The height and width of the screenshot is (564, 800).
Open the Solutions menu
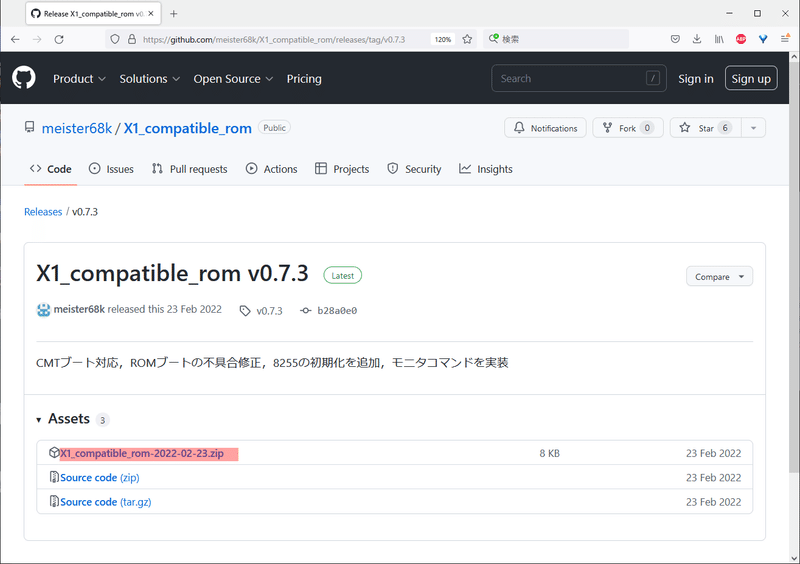pos(149,79)
